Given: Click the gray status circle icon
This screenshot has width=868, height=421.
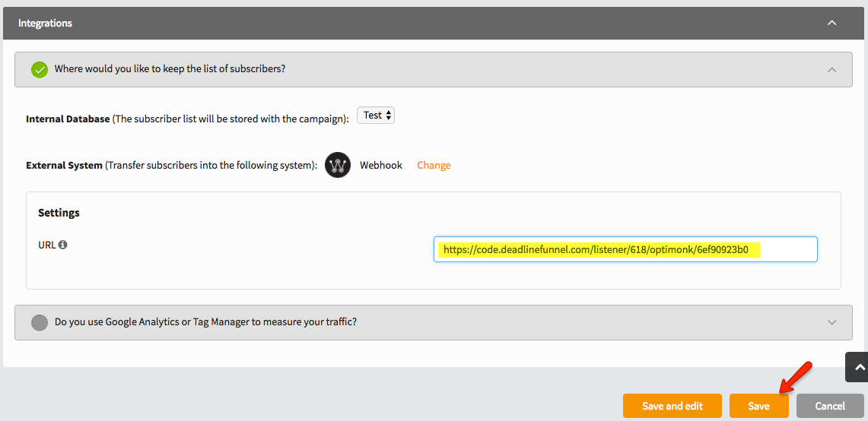Looking at the screenshot, I should click(x=40, y=322).
